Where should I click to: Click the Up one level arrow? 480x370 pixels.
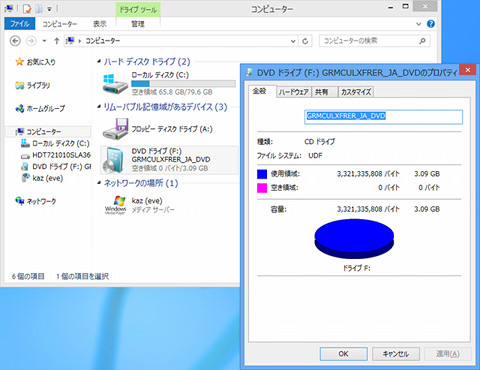pyautogui.click(x=56, y=41)
